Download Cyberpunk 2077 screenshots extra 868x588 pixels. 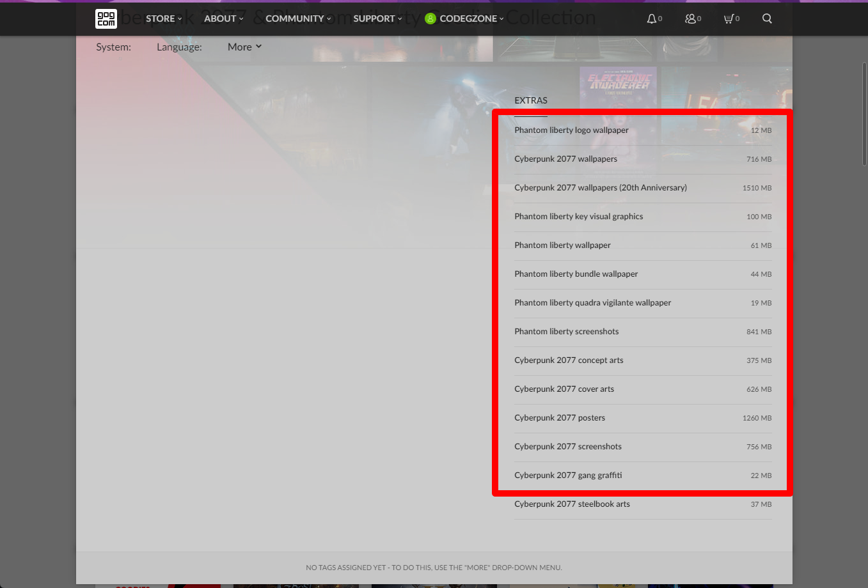pos(643,447)
